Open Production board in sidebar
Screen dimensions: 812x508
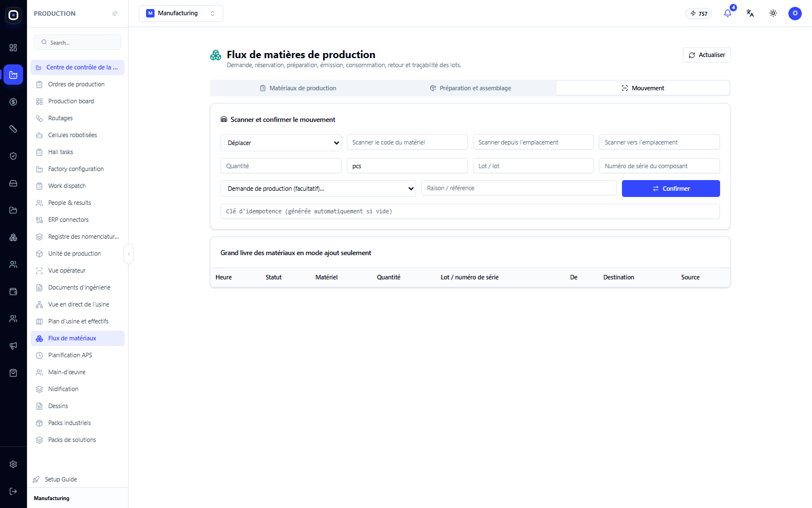(x=77, y=101)
